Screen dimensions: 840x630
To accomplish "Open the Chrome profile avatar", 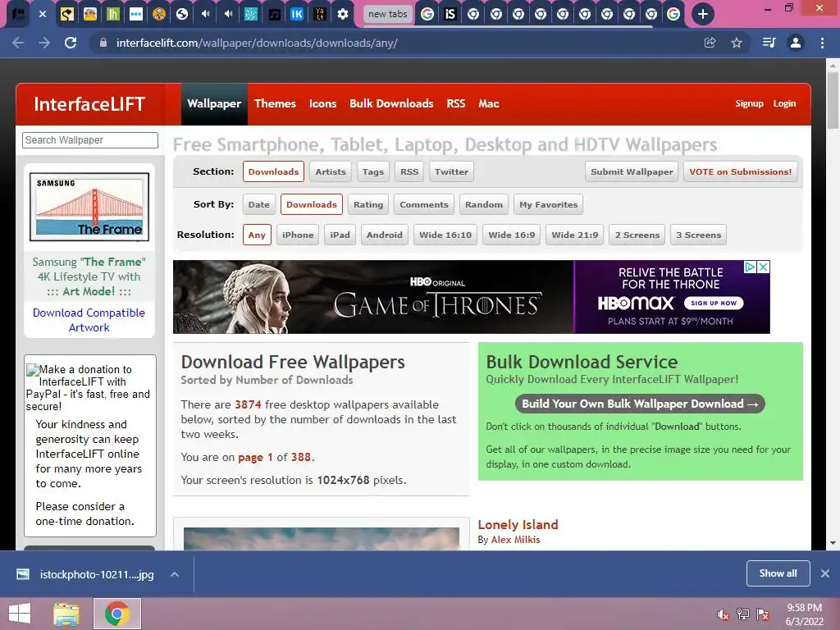I will 796,43.
